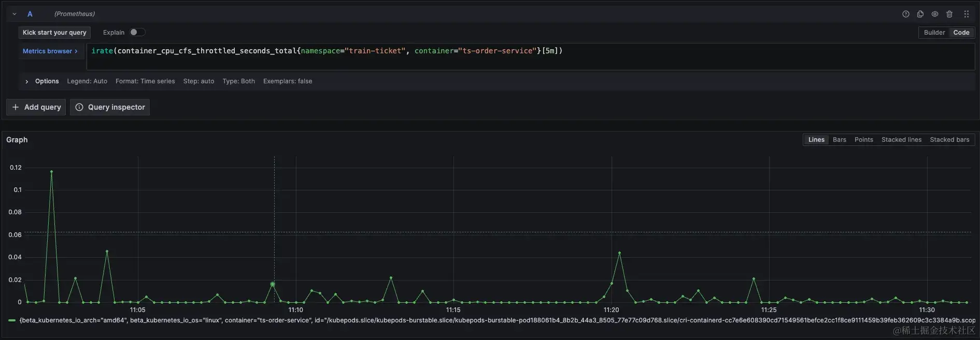Viewport: 980px width, 340px height.
Task: Click the highlighted data point near 11:09
Action: [x=273, y=284]
